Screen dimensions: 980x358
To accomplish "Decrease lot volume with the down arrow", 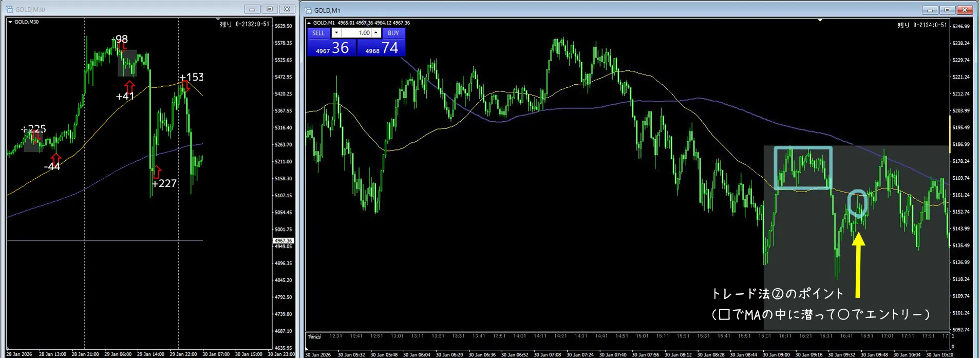I will click(336, 33).
